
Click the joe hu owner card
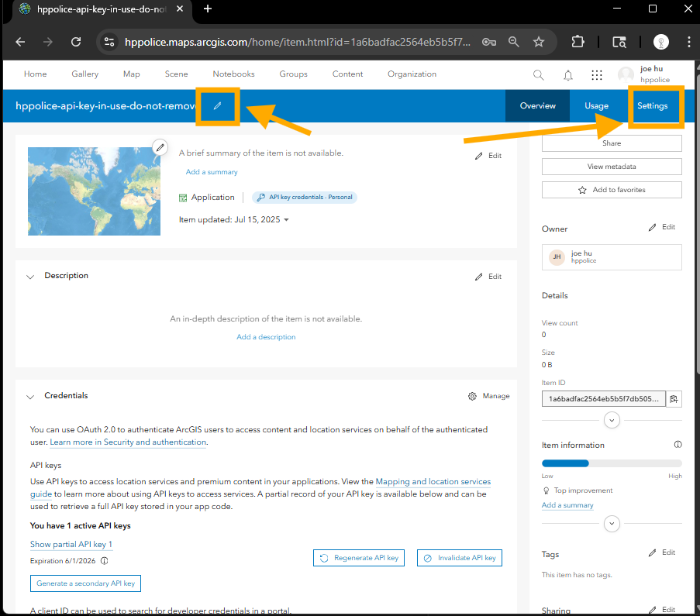pos(612,257)
